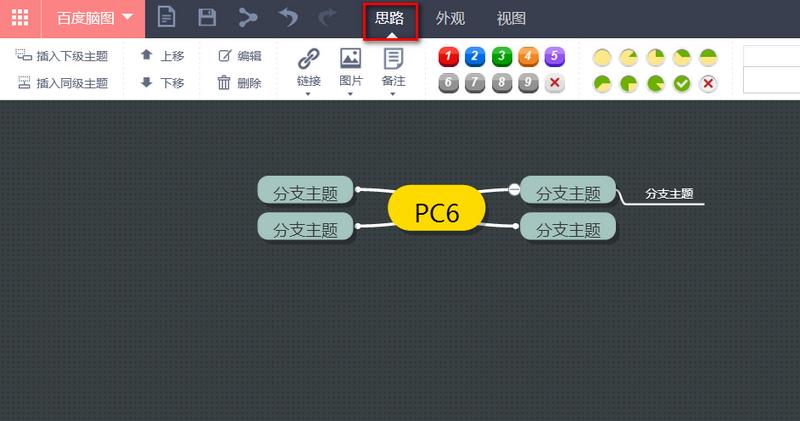Save the mind map with disk icon
800x421 pixels.
(207, 17)
